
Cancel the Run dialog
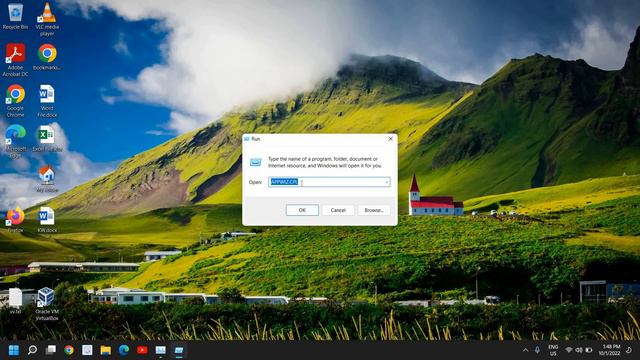click(338, 210)
